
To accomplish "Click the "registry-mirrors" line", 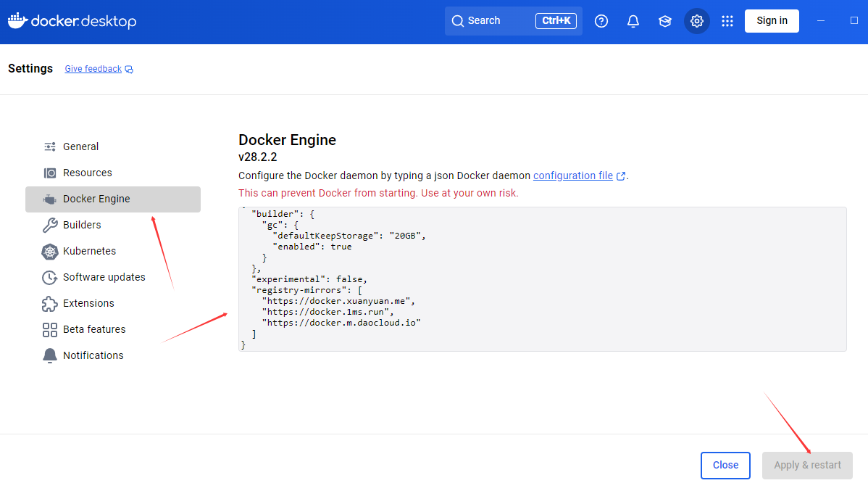I will (306, 290).
